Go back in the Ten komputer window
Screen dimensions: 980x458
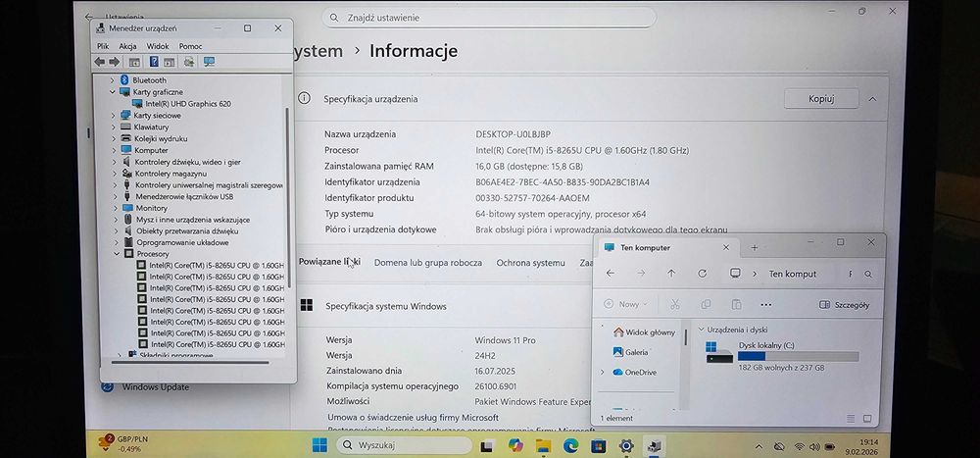click(610, 274)
